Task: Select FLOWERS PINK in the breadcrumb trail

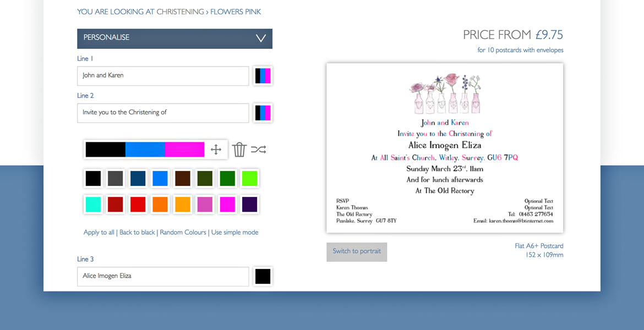Action: [x=236, y=12]
